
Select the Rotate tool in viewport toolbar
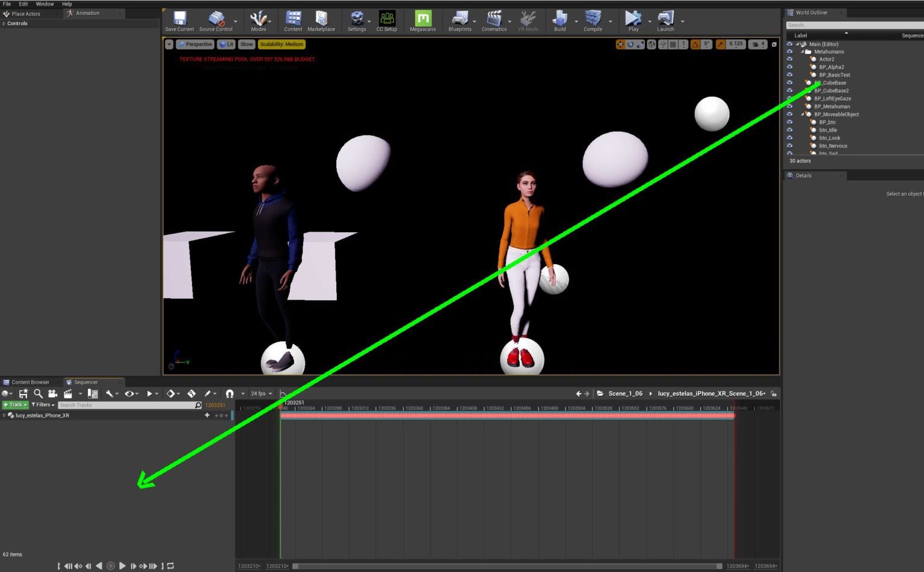click(x=630, y=45)
